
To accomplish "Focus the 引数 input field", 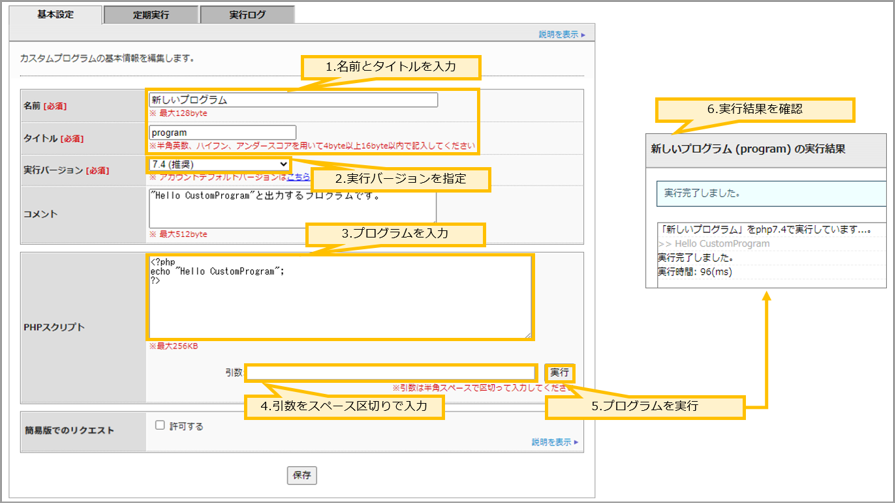I will 391,373.
